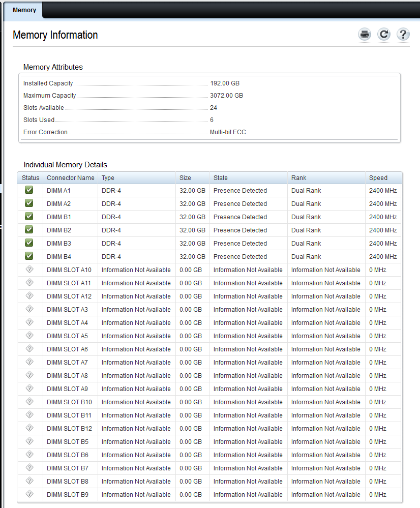420x508 pixels.
Task: Click unknown status icon for DIMM SLOT A10
Action: [29, 270]
